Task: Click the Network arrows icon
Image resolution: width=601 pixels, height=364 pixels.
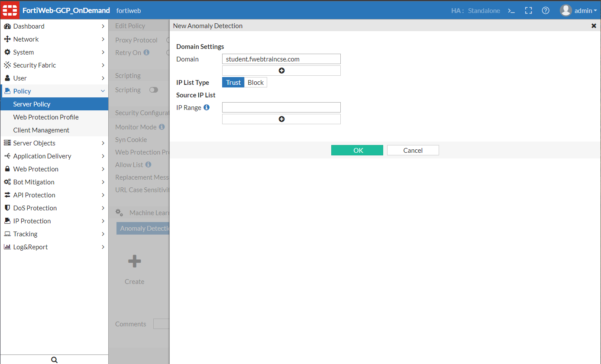Action: pos(7,39)
